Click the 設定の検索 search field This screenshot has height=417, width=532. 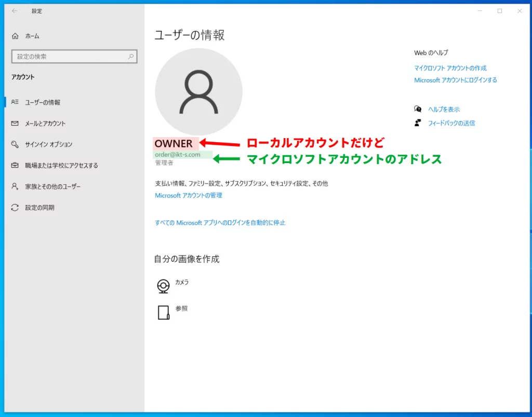pyautogui.click(x=70, y=57)
